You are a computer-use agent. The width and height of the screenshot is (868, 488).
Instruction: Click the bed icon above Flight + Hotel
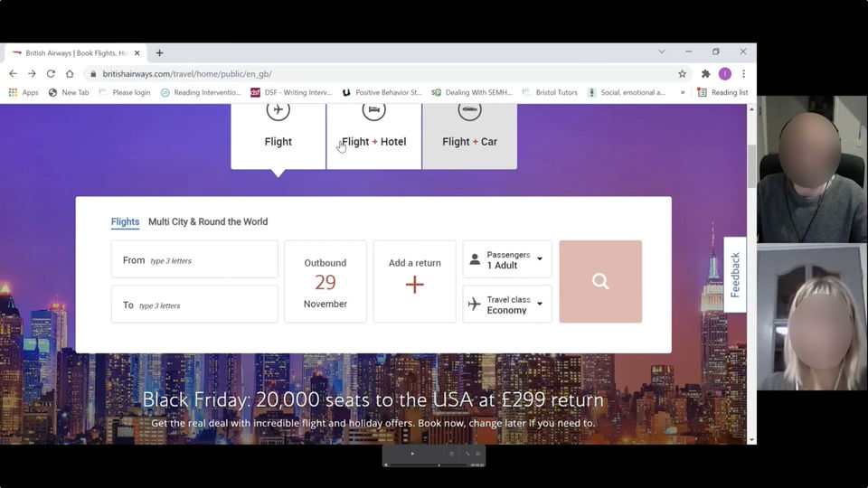coord(373,110)
